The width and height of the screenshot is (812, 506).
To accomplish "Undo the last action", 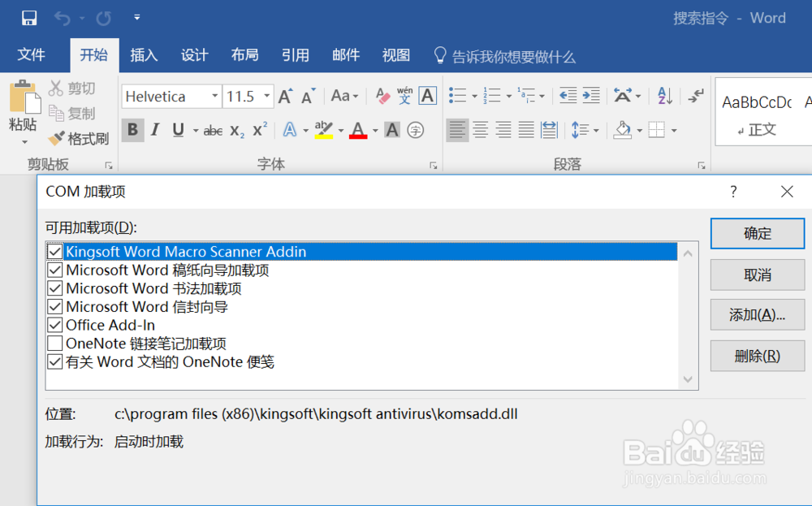I will pyautogui.click(x=63, y=19).
